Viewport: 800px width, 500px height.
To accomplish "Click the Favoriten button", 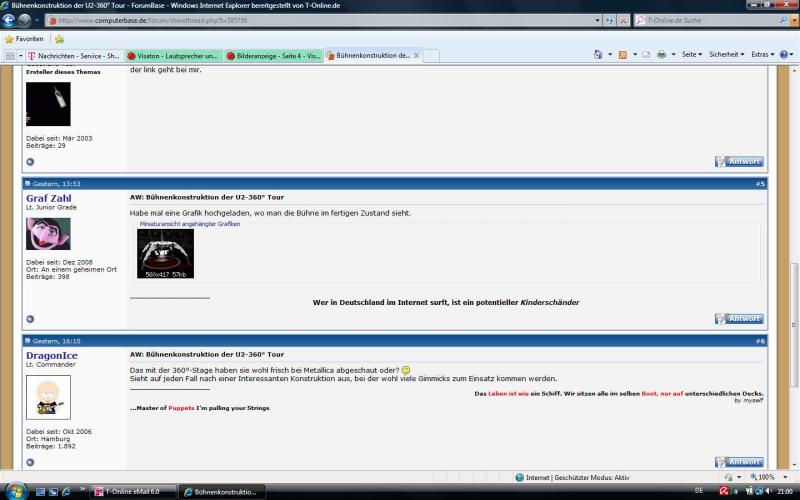I will (x=24, y=39).
